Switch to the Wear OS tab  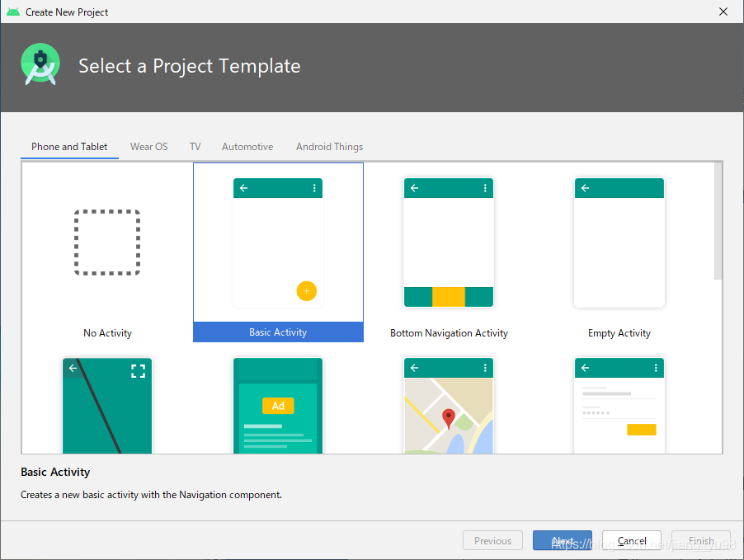point(149,147)
